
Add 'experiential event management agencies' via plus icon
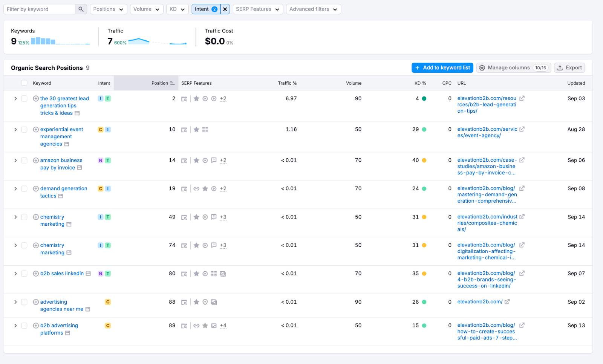click(36, 129)
